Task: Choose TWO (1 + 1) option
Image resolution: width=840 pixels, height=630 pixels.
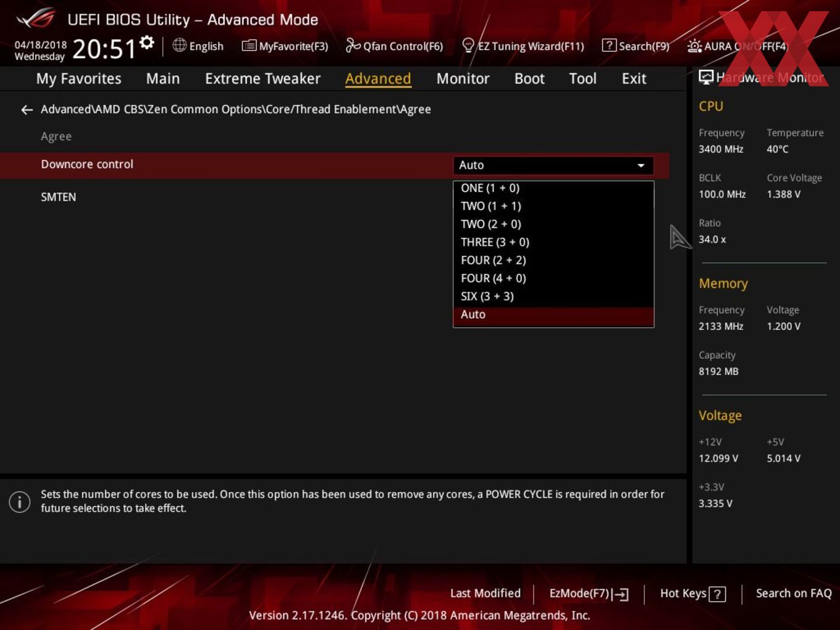Action: pyautogui.click(x=553, y=206)
